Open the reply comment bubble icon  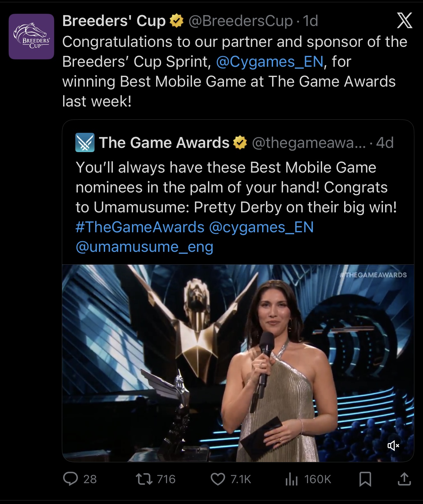click(70, 479)
